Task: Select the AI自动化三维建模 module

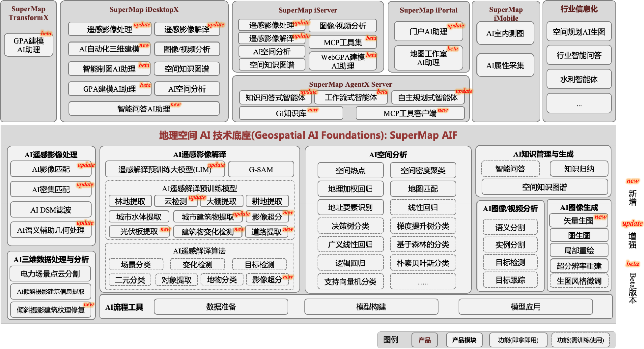Action: [x=109, y=49]
